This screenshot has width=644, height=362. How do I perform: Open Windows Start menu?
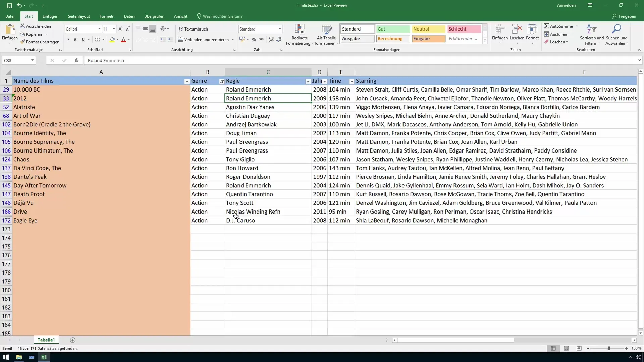point(6,357)
